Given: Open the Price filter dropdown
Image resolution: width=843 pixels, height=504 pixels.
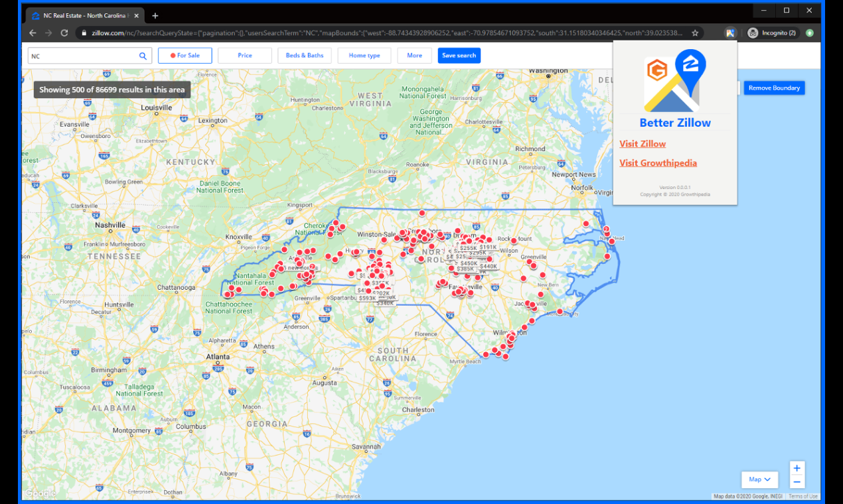Looking at the screenshot, I should tap(245, 56).
